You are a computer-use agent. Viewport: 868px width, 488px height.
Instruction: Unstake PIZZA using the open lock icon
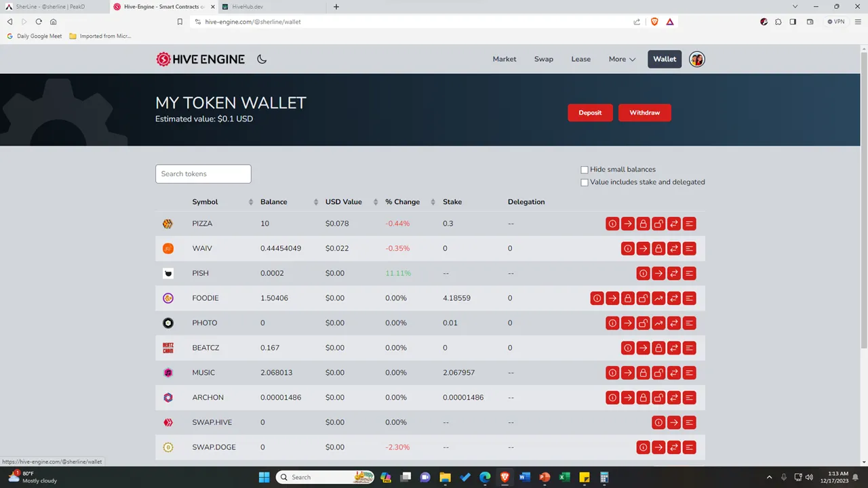click(x=658, y=224)
